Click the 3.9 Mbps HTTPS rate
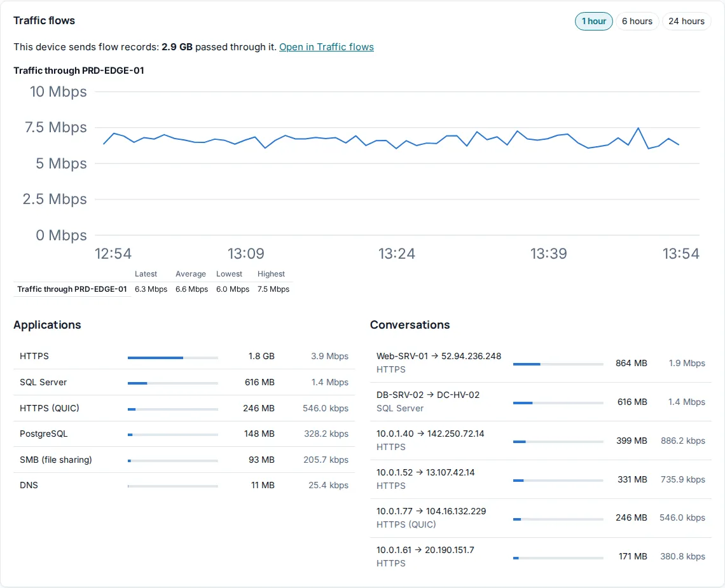Screen dimensions: 725x588 [329, 356]
